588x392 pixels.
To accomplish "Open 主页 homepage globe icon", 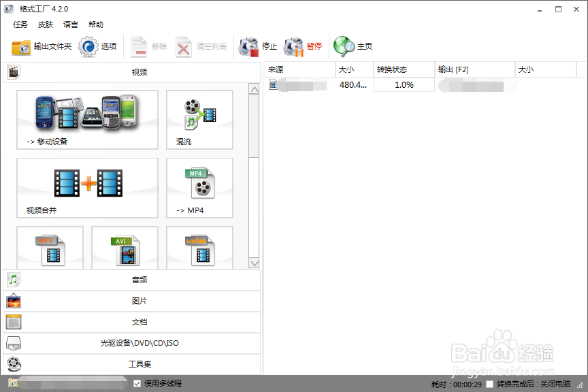I will point(344,46).
